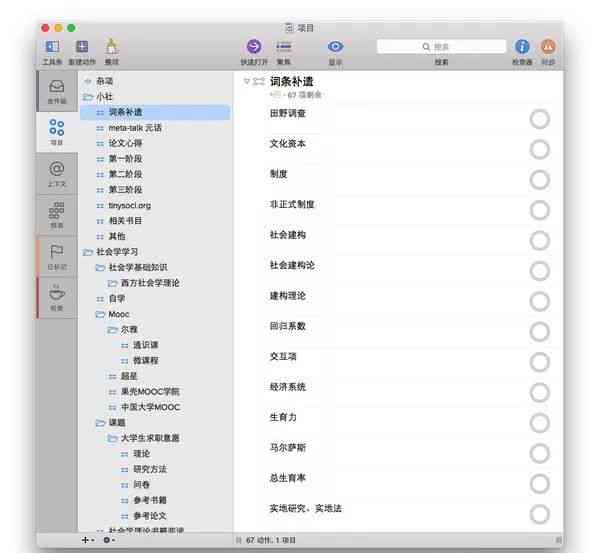Toggle the sidebar with 工具条 toolbar icon
Screen dimensions: 600x553
(x=52, y=47)
